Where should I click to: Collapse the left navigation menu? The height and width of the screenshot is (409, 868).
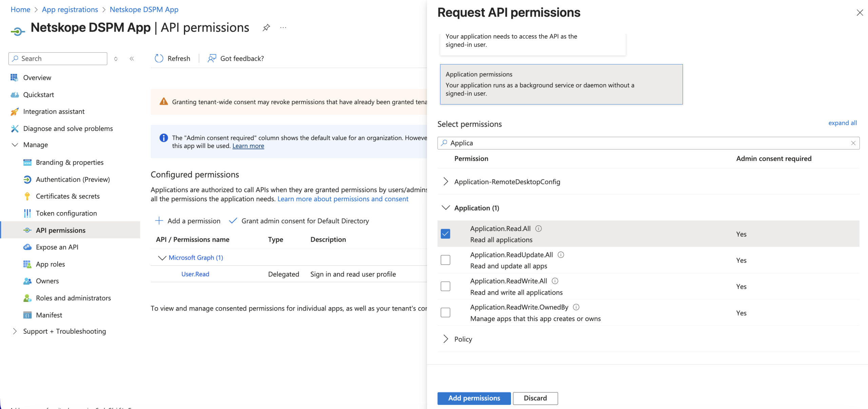(132, 59)
